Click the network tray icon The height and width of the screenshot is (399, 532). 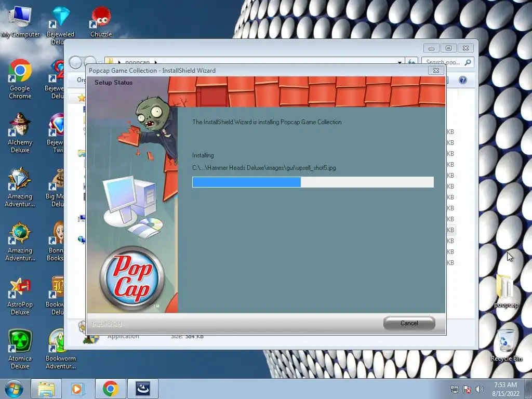tap(454, 389)
